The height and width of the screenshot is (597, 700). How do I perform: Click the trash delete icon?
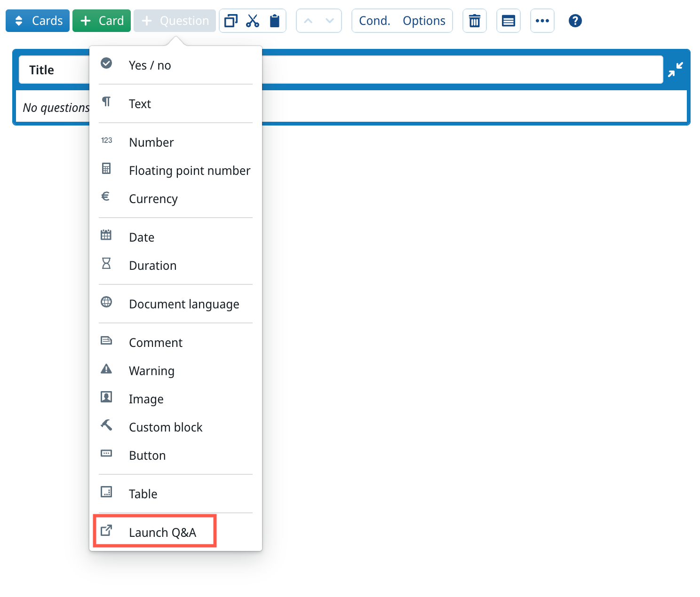(474, 21)
